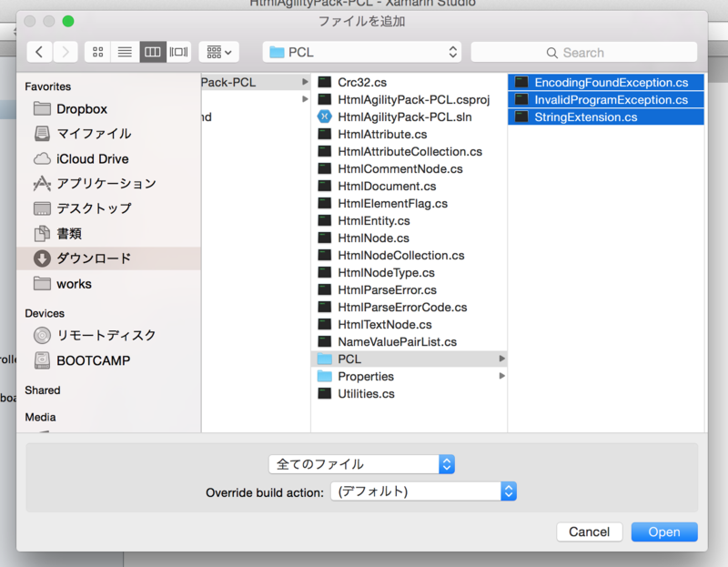The image size is (728, 567).
Task: Click the Search field
Action: tap(583, 53)
